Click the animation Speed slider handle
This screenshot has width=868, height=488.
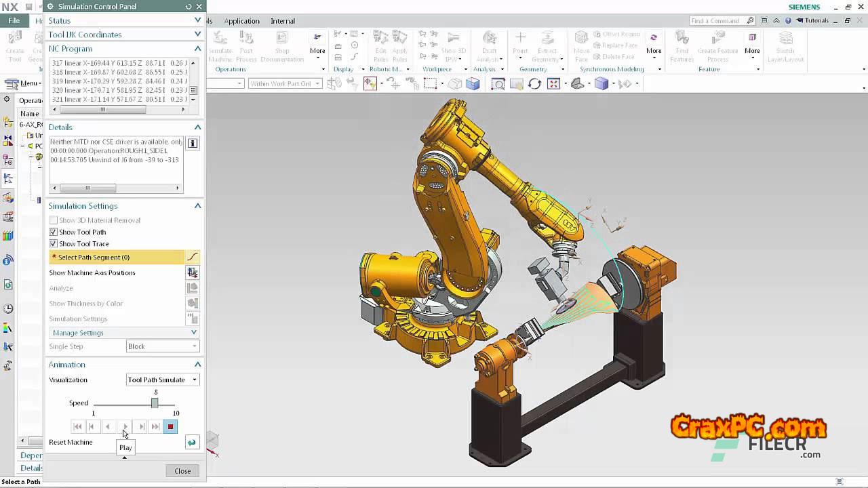[x=155, y=403]
